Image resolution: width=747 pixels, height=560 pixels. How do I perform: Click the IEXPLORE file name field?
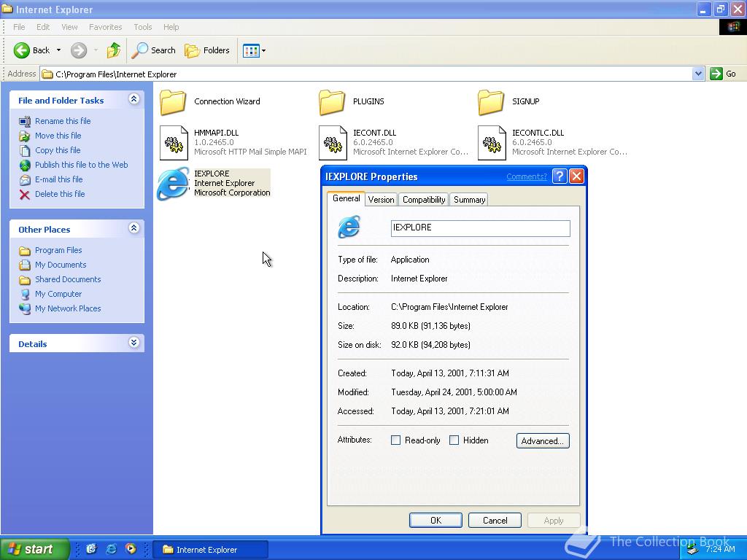coord(480,228)
